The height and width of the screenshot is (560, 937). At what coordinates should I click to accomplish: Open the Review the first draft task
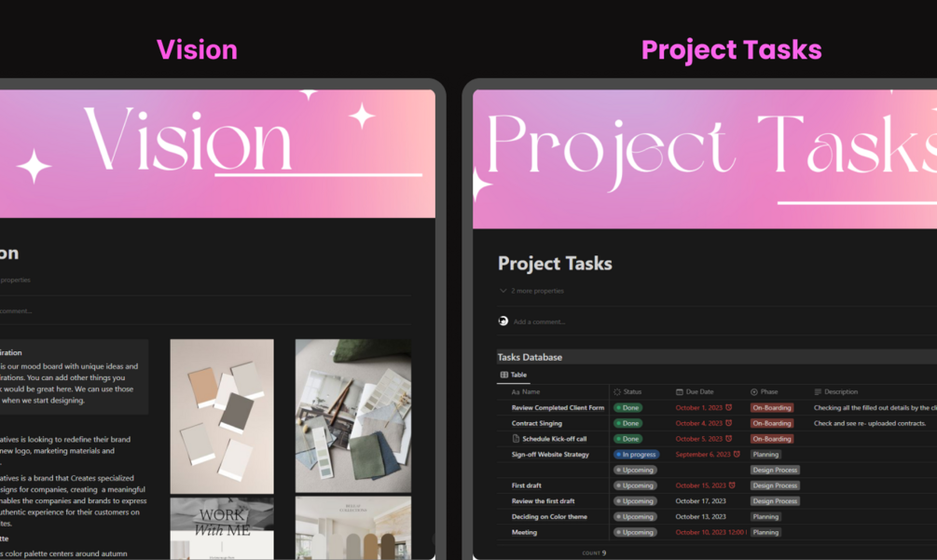pyautogui.click(x=543, y=501)
